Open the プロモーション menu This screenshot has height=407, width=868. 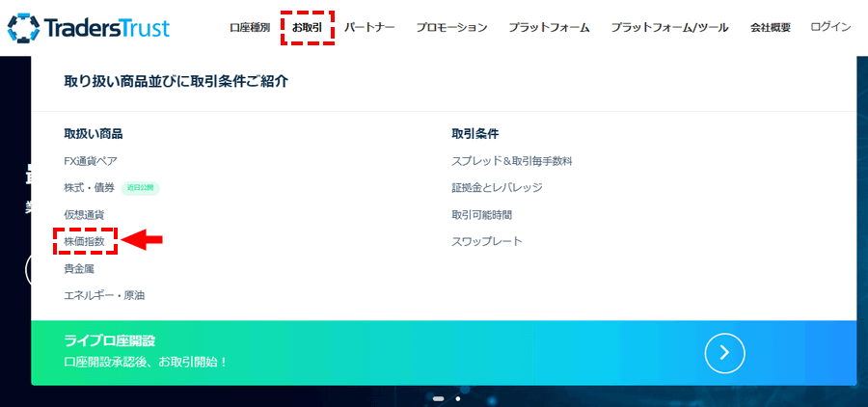tap(451, 28)
